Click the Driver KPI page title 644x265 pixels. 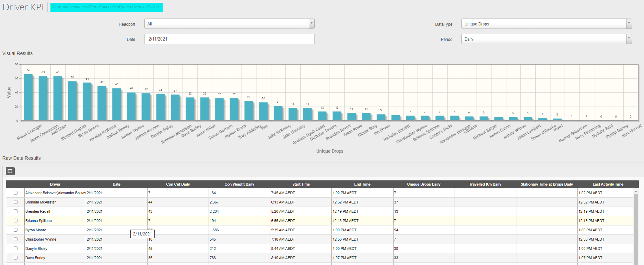23,7
